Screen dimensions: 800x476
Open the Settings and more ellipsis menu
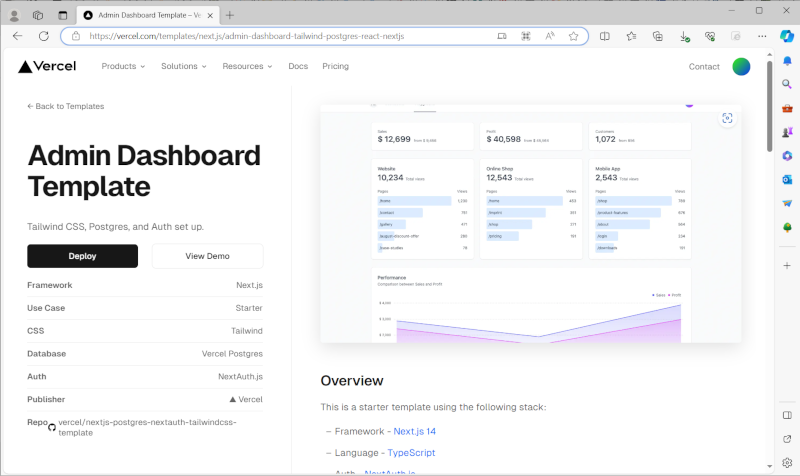762,36
